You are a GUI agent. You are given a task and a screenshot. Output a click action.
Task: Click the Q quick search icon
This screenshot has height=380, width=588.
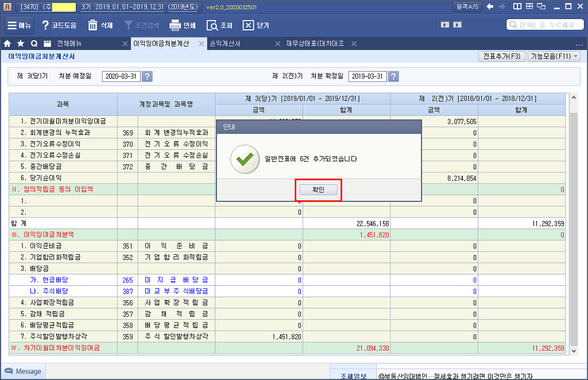pos(34,44)
